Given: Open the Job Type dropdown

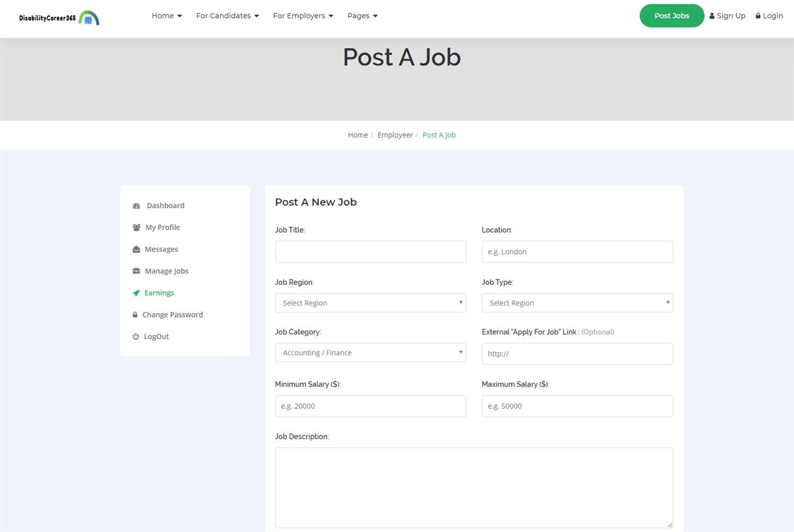Looking at the screenshot, I should [x=577, y=303].
